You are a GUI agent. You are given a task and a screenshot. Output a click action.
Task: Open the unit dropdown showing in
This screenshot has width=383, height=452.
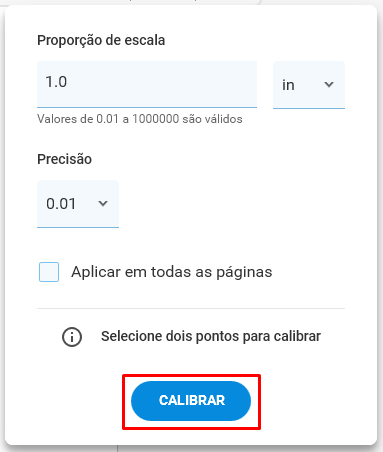click(x=309, y=85)
